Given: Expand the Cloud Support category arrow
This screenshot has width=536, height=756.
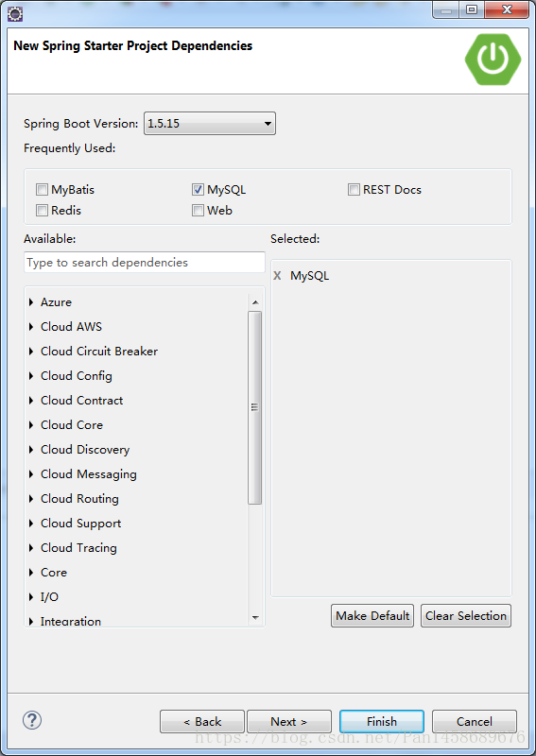Looking at the screenshot, I should (31, 524).
